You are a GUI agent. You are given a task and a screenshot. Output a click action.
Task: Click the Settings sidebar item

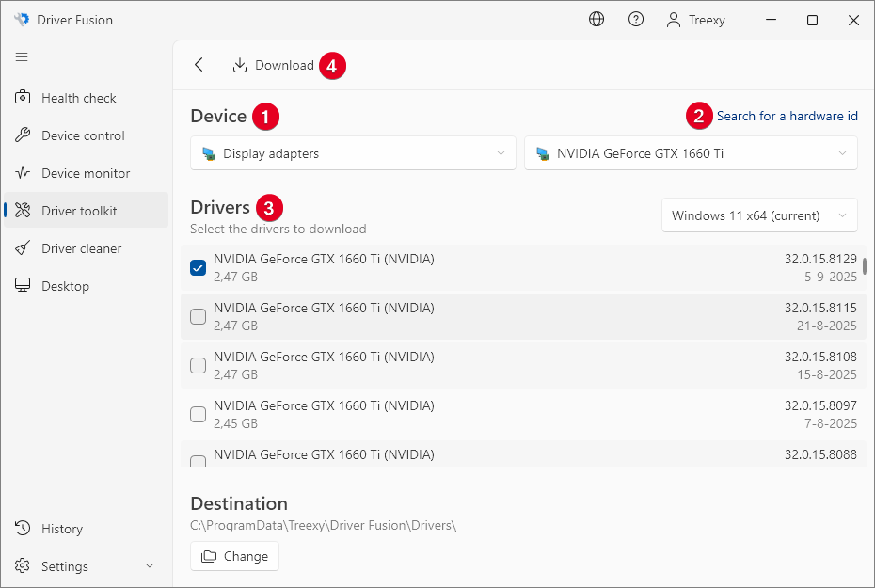(x=86, y=566)
